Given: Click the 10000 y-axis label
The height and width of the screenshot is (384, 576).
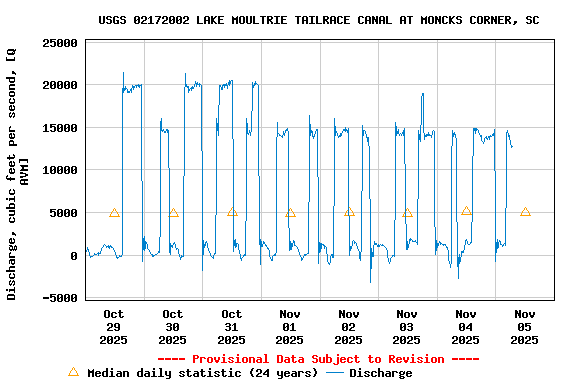Looking at the screenshot, I should tap(60, 170).
